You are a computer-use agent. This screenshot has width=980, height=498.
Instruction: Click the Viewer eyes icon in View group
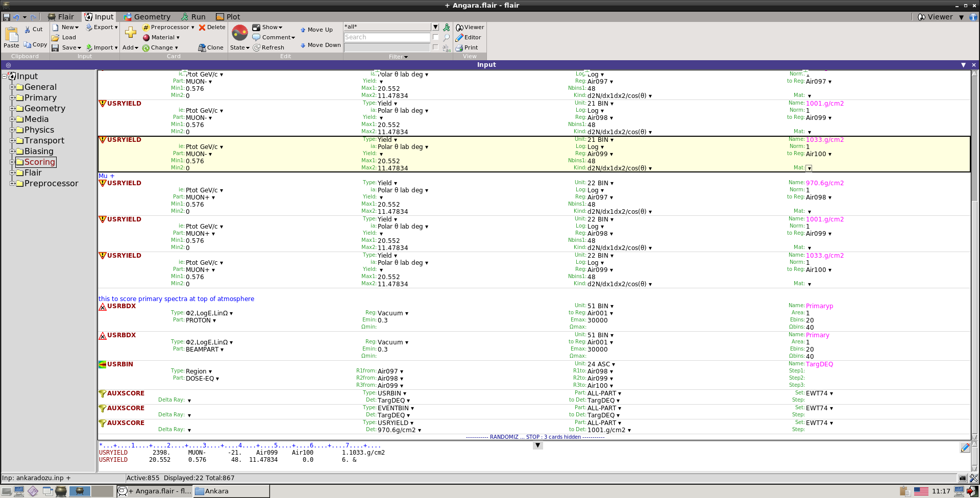(459, 28)
